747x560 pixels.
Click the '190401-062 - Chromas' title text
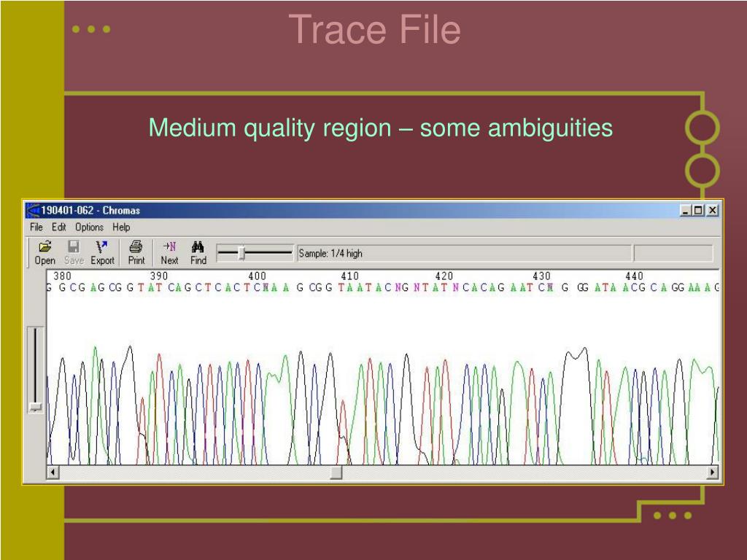(90, 210)
